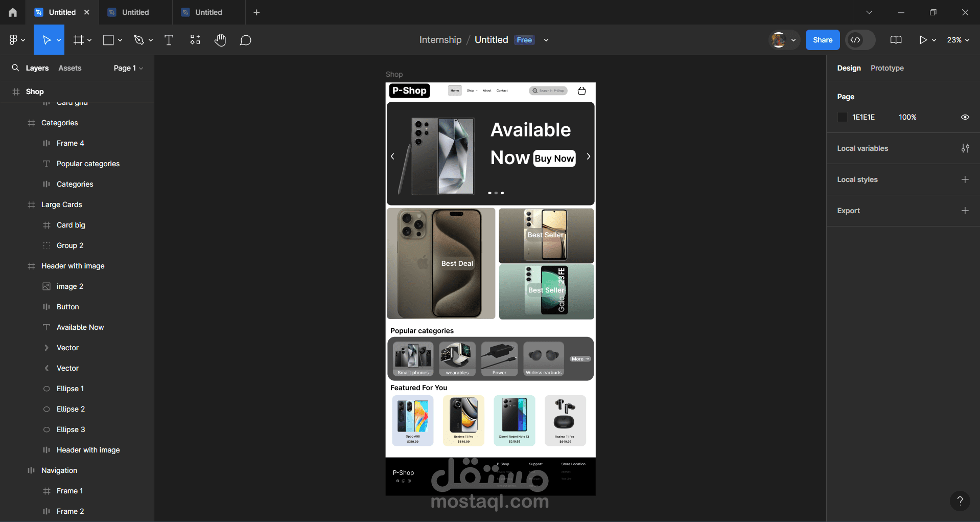Viewport: 980px width, 522px height.
Task: Click the Internship project link
Action: coord(440,40)
